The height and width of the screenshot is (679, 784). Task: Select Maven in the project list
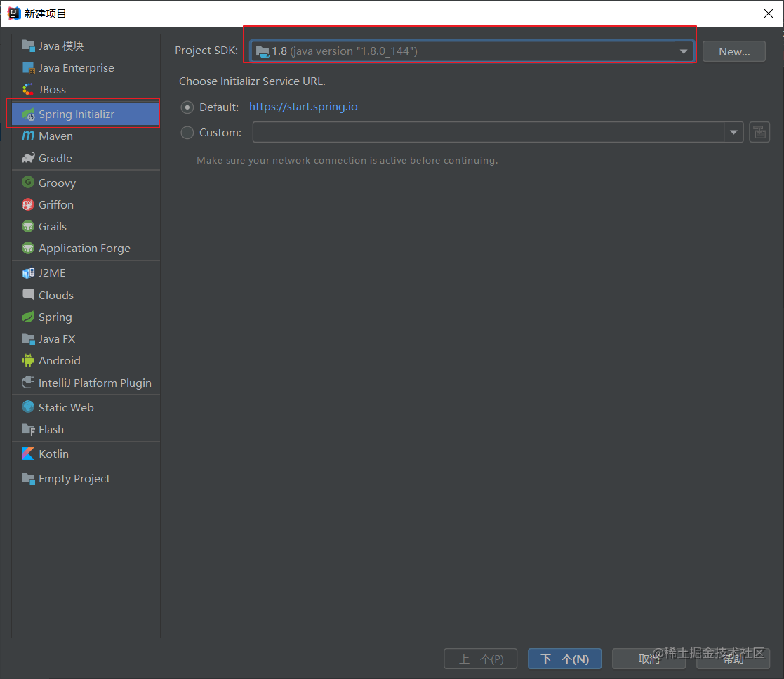coord(86,136)
